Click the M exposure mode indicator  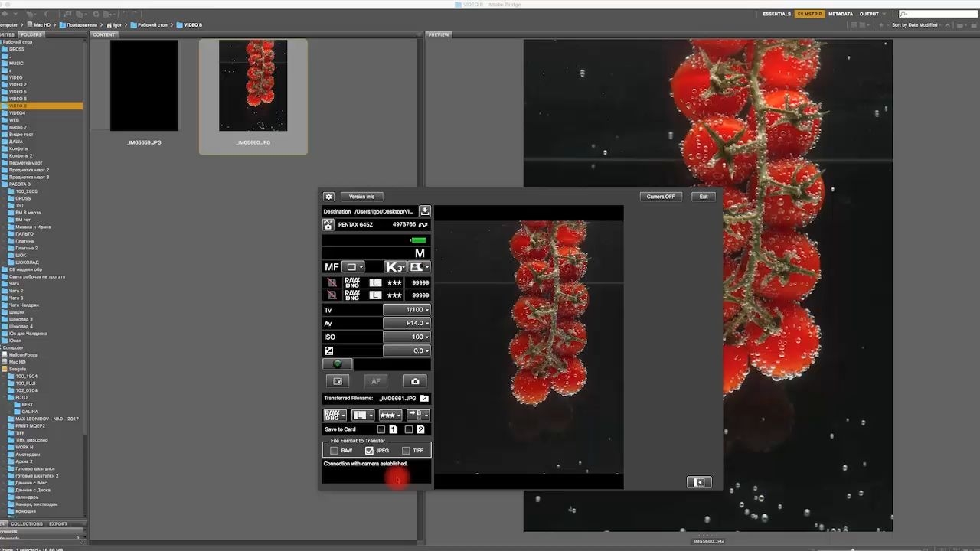pos(420,253)
